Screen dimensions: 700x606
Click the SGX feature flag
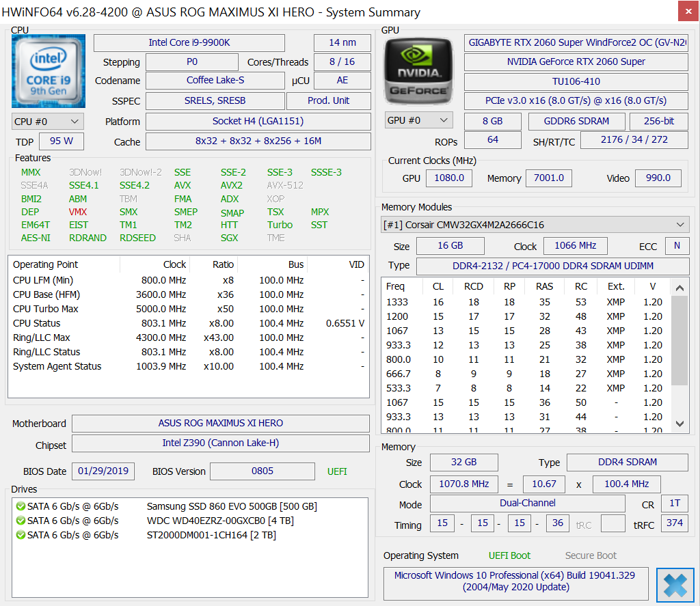click(229, 238)
